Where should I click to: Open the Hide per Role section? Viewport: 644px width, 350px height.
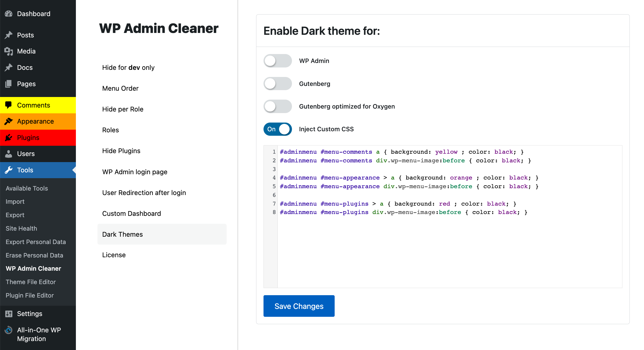162,109
